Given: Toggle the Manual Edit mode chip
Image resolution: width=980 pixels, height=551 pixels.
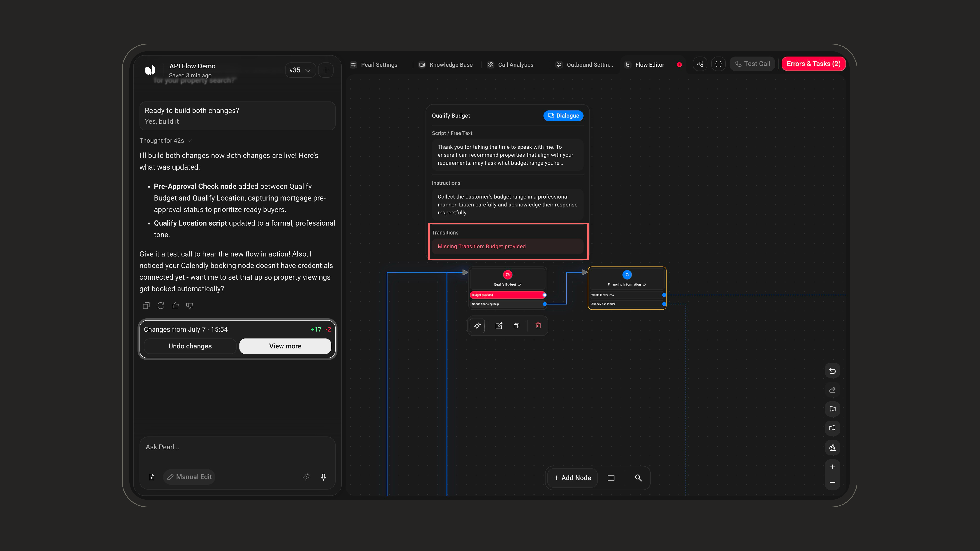Looking at the screenshot, I should (x=189, y=477).
